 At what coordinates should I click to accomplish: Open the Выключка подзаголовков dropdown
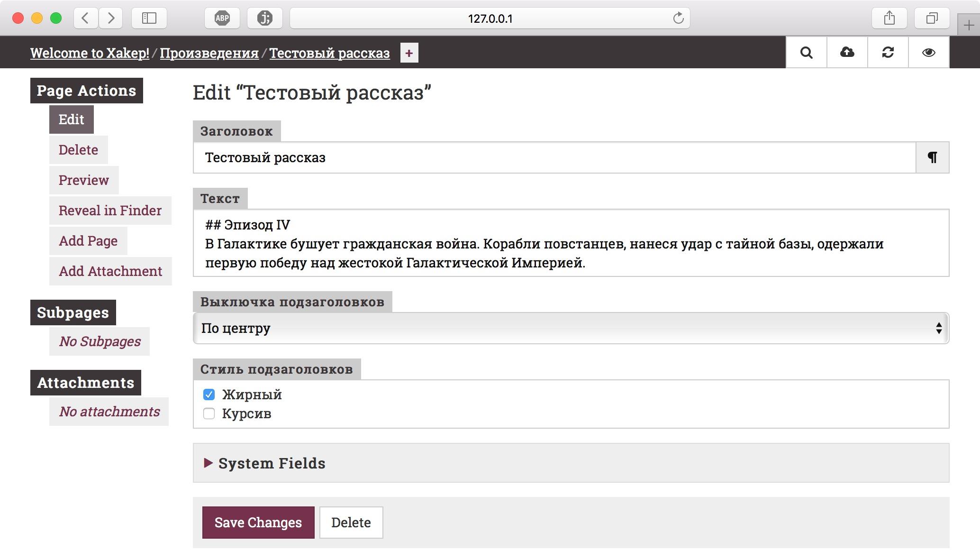(571, 328)
